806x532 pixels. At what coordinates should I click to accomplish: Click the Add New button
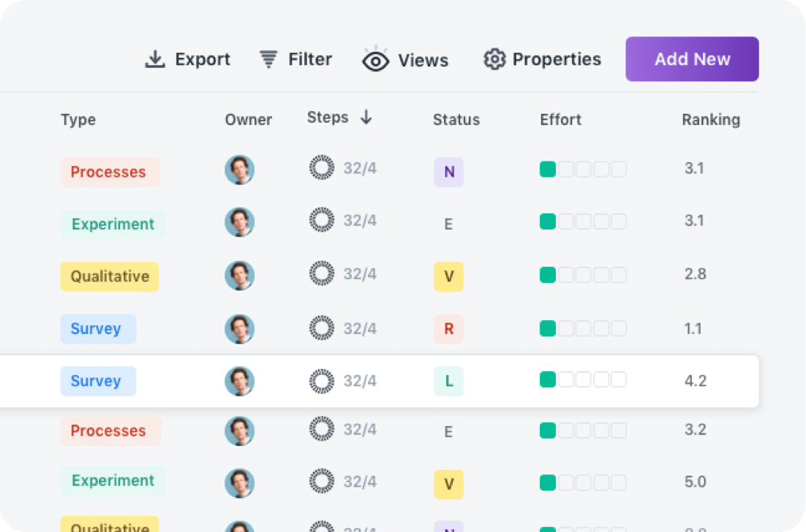(x=692, y=59)
